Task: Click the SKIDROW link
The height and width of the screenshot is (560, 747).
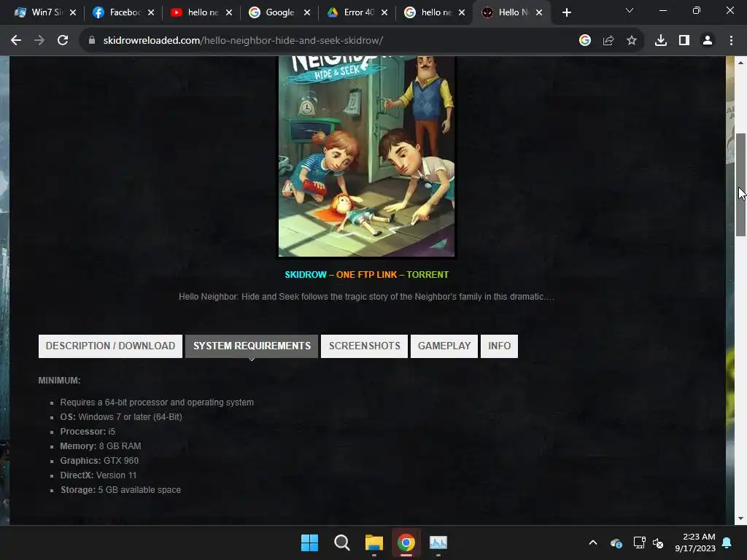Action: [306, 275]
